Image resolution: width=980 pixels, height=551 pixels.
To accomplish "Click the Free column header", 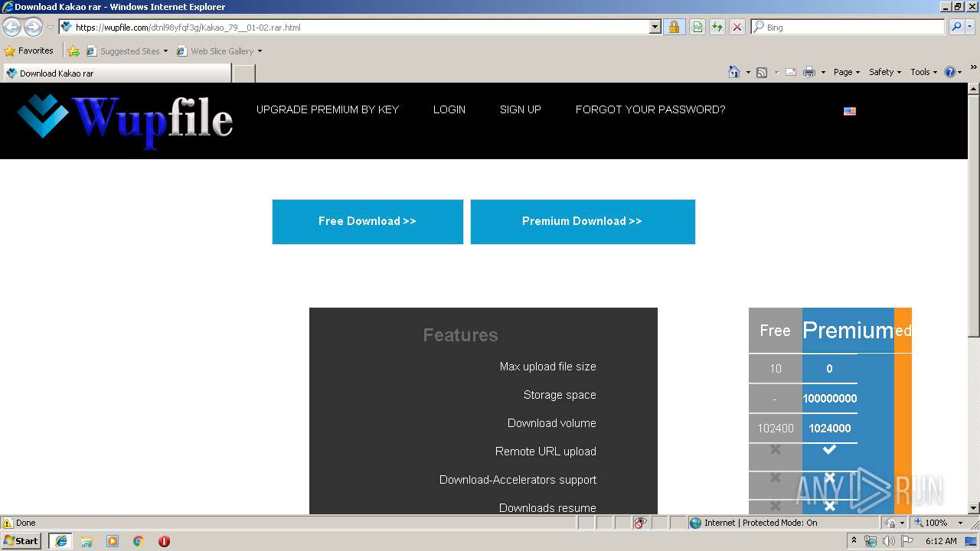I will [x=775, y=331].
